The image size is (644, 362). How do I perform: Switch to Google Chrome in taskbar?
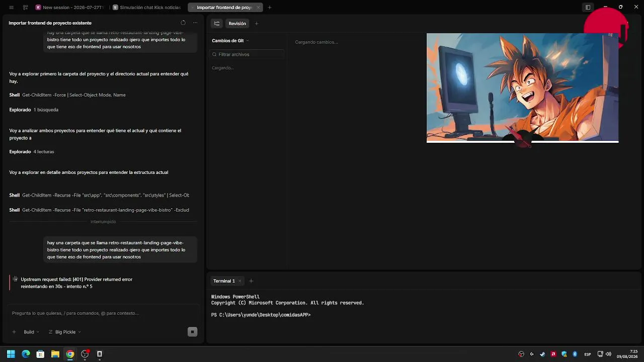click(x=70, y=354)
